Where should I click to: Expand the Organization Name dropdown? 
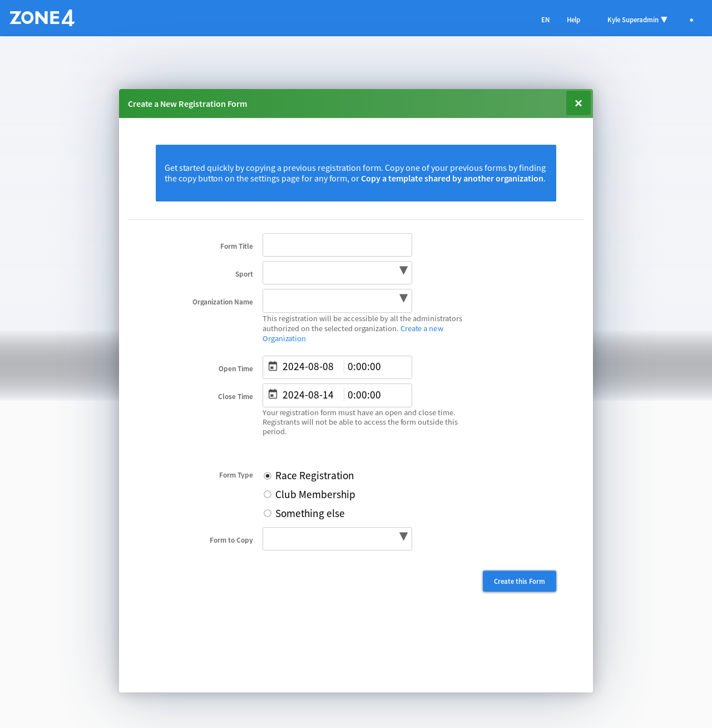(337, 301)
